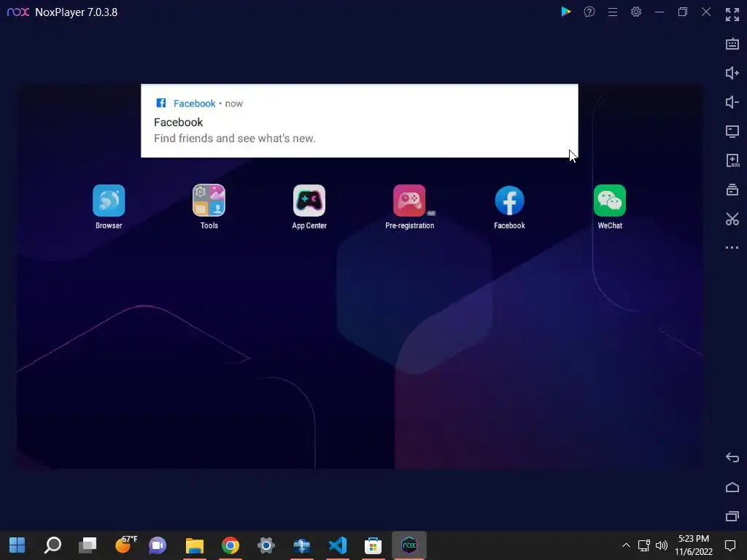Open Windows taskbar search
This screenshot has height=560, width=747.
[53, 545]
